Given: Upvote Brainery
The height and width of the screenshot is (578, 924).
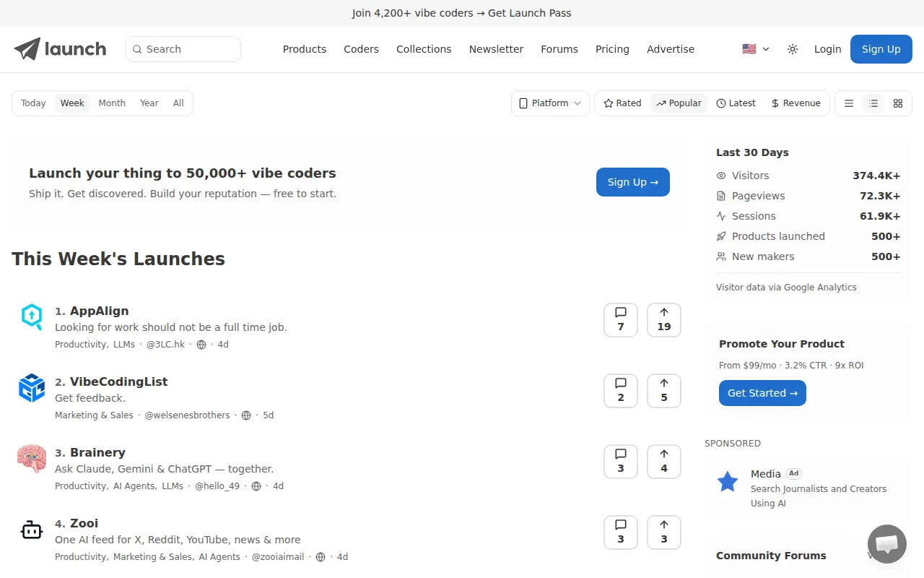Looking at the screenshot, I should tap(664, 462).
